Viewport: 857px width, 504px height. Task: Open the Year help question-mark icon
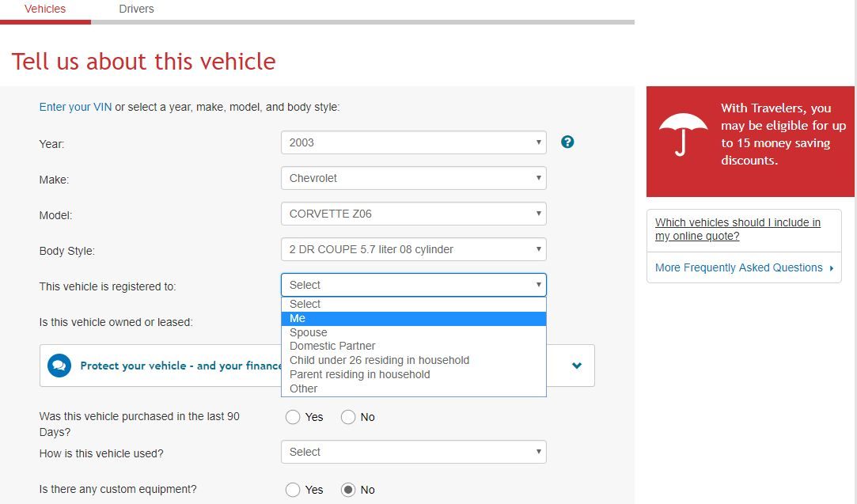pyautogui.click(x=567, y=142)
